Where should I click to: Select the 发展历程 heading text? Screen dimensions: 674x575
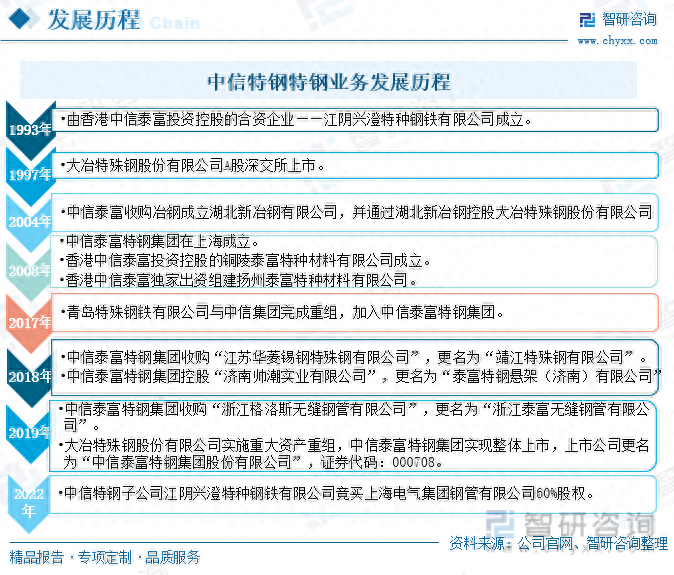pos(94,20)
